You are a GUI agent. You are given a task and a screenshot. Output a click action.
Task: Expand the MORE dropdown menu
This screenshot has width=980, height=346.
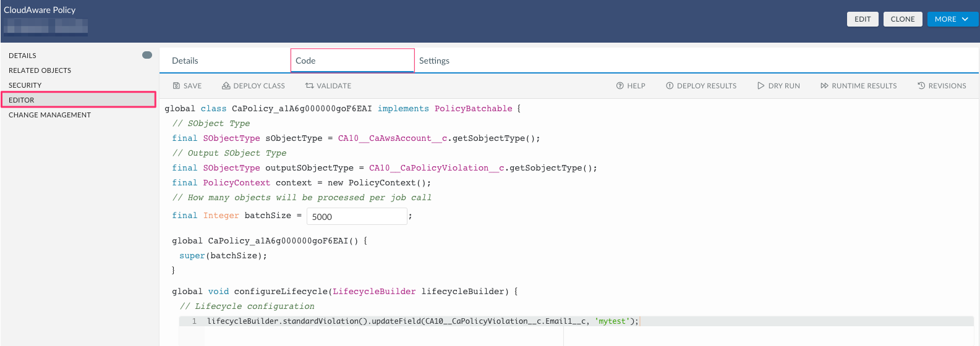[x=952, y=19]
